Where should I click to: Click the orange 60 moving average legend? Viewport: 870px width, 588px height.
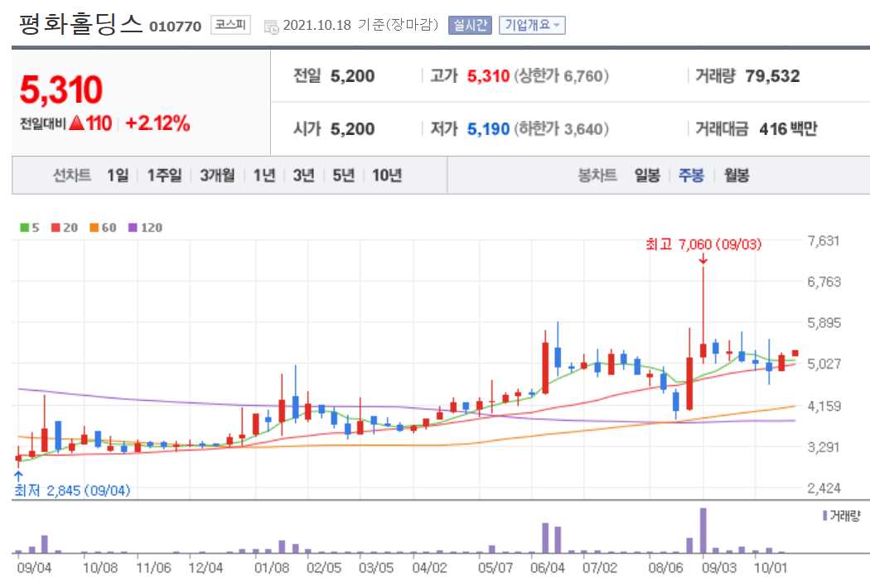click(x=104, y=228)
